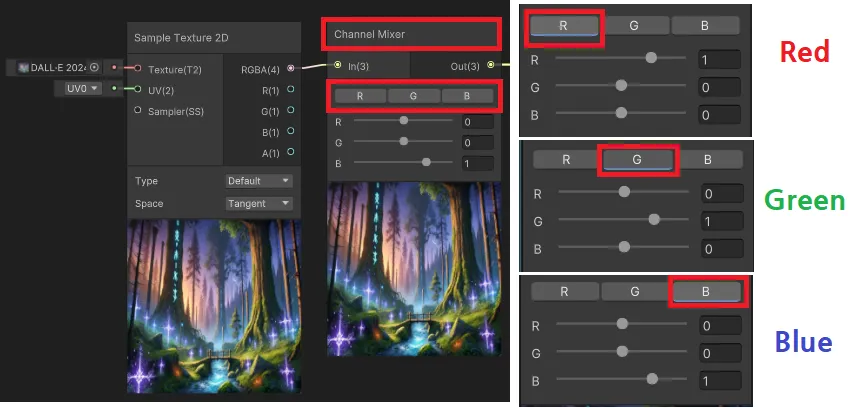
Task: Click the G value field in the Red panel
Action: tap(720, 87)
